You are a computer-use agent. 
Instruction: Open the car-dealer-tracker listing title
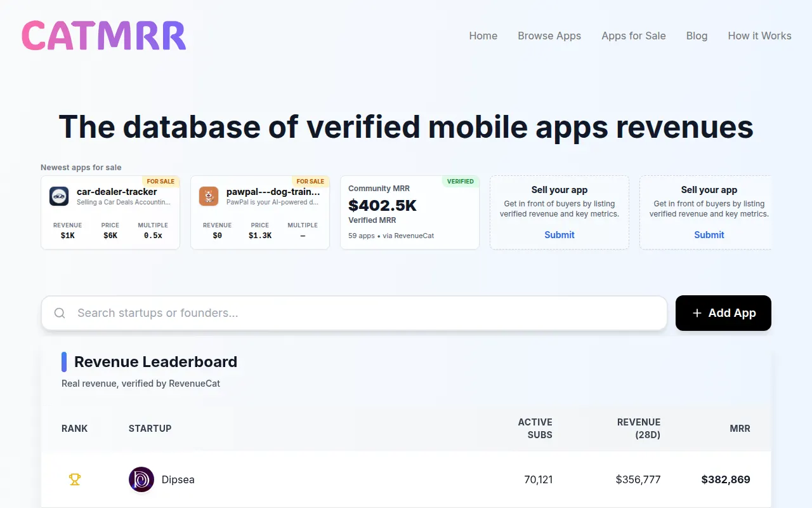coord(117,192)
